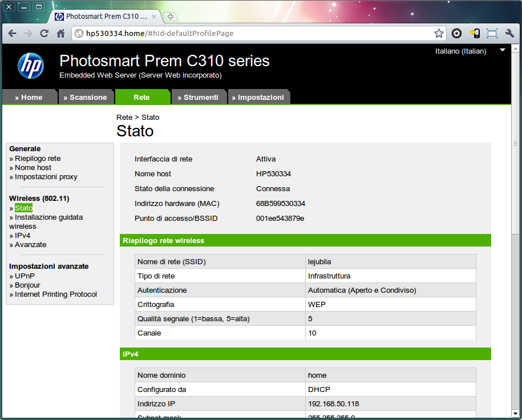Click the Rete breadcrumb text
The image size is (522, 420).
[x=124, y=117]
